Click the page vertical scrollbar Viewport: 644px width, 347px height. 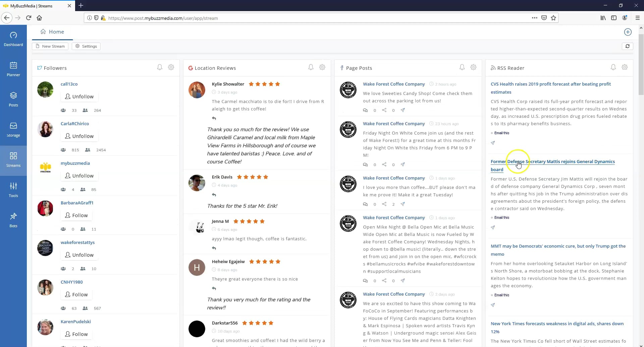(x=641, y=64)
